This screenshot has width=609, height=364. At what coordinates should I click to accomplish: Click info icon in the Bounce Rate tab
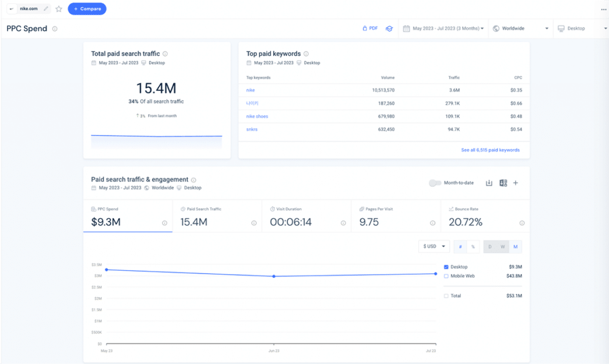522,223
